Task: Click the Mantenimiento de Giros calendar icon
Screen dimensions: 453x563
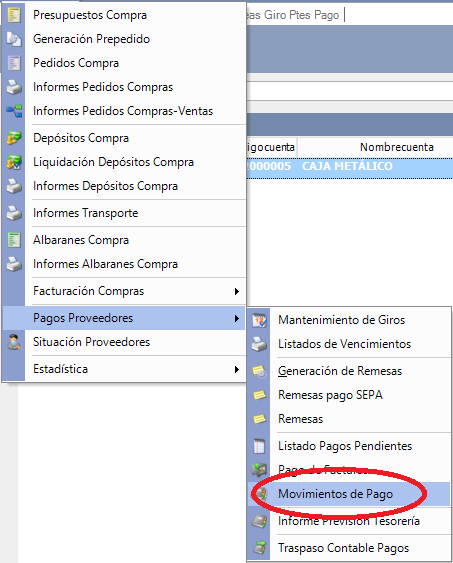Action: pos(259,320)
